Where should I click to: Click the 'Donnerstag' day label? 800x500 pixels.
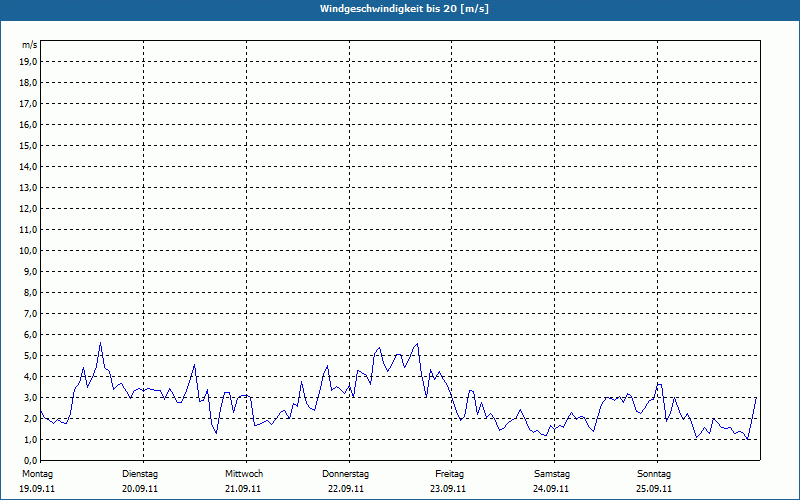click(x=345, y=474)
